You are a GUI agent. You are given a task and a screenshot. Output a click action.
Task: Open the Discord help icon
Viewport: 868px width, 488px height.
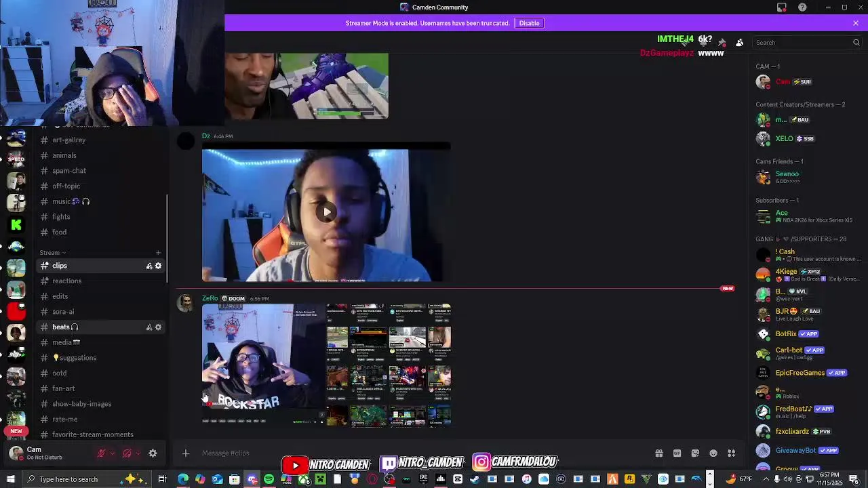click(803, 7)
